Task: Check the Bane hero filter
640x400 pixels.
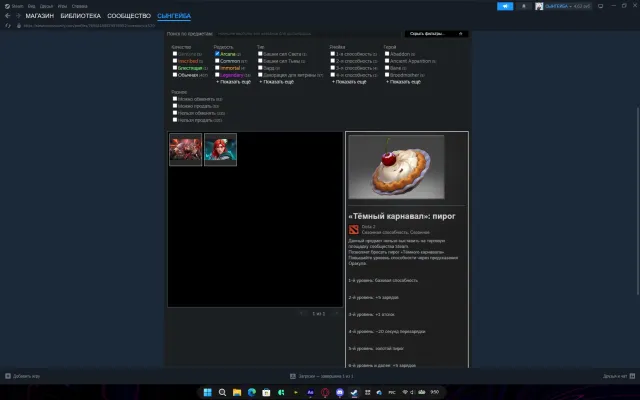Action: tap(387, 68)
